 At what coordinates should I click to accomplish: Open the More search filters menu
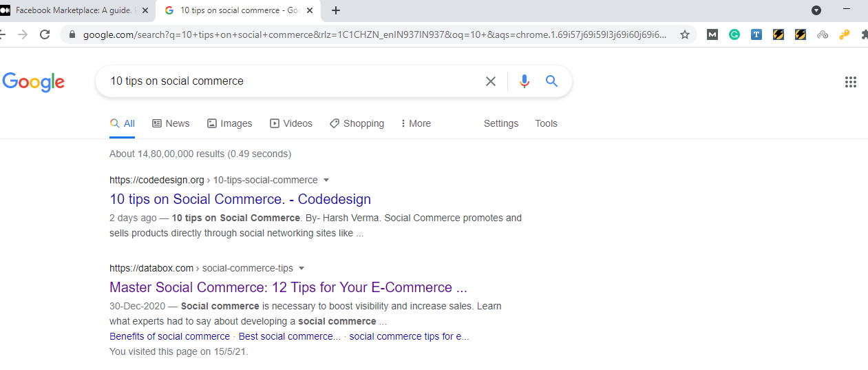click(x=416, y=123)
